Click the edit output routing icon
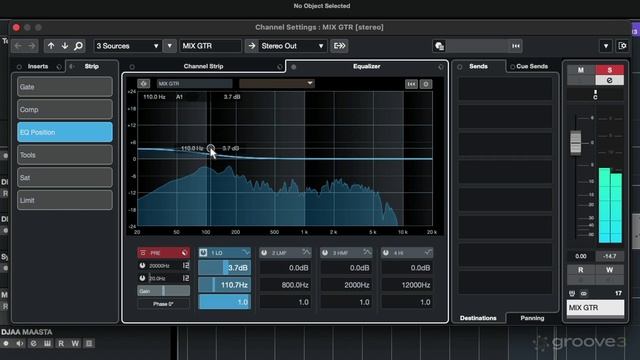 pyautogui.click(x=339, y=46)
